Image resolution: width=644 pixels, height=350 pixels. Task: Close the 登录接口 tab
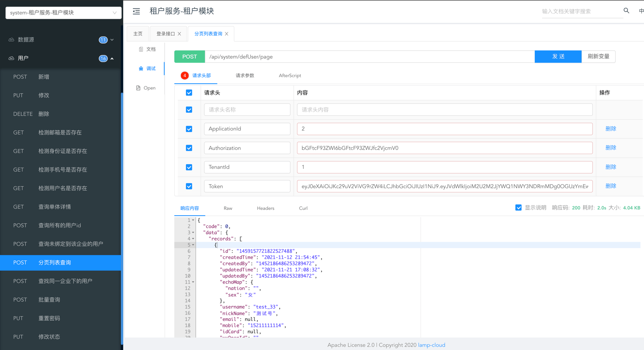[x=180, y=34]
